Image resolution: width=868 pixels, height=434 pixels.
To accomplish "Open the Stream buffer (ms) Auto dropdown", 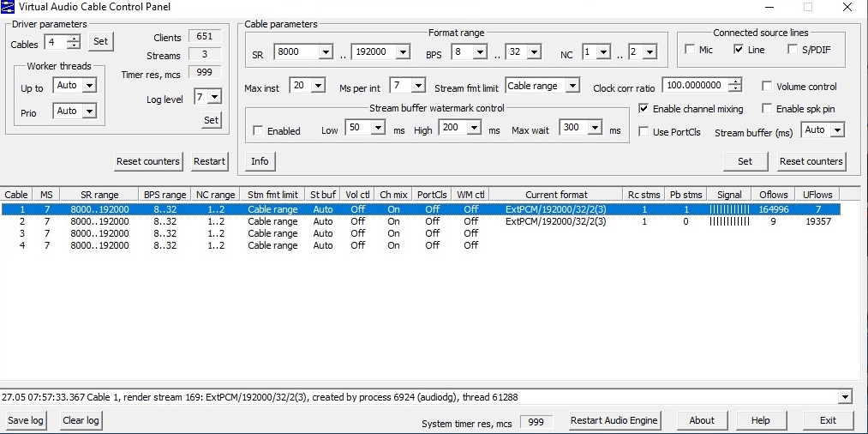I will [x=837, y=131].
